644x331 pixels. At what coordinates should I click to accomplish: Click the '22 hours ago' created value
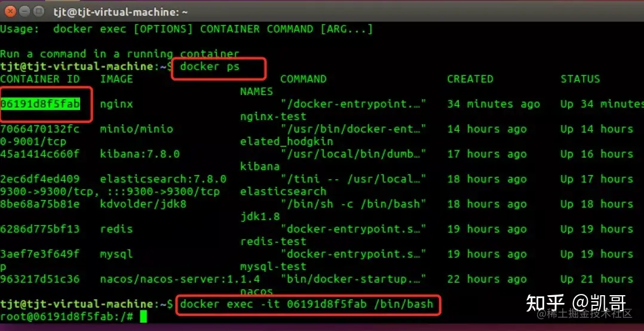point(487,279)
